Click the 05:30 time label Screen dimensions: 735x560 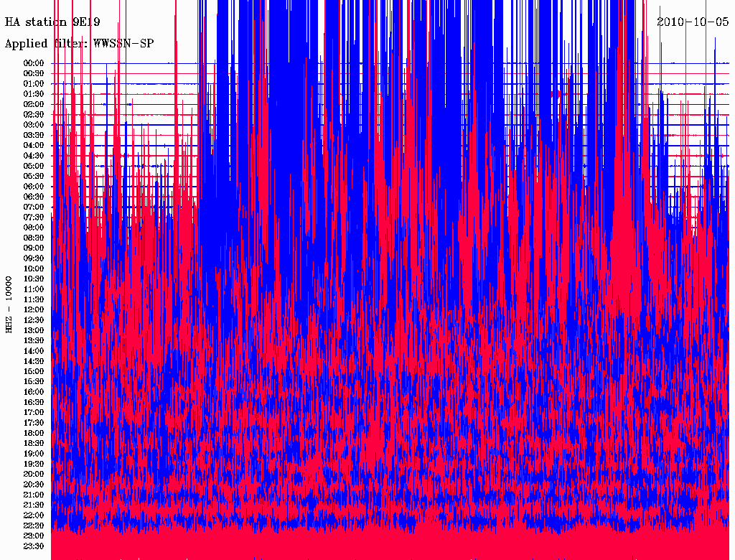(34, 177)
